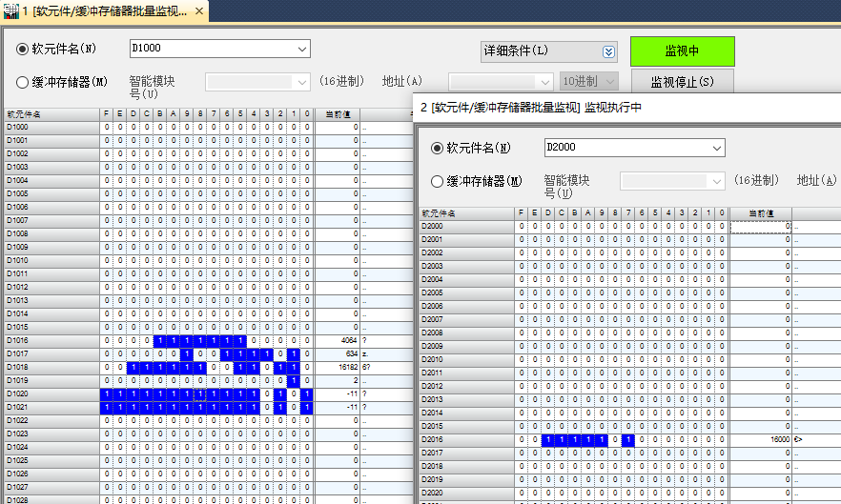Click the 软元件名 column header in window 1

(52, 114)
